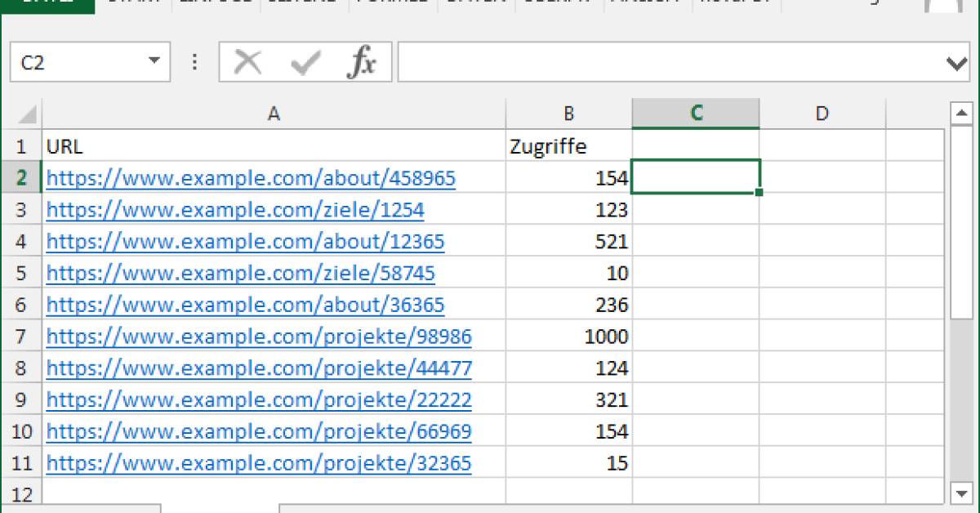The height and width of the screenshot is (513, 980).
Task: Click the ziele/1254 hyperlink
Action: pos(235,209)
